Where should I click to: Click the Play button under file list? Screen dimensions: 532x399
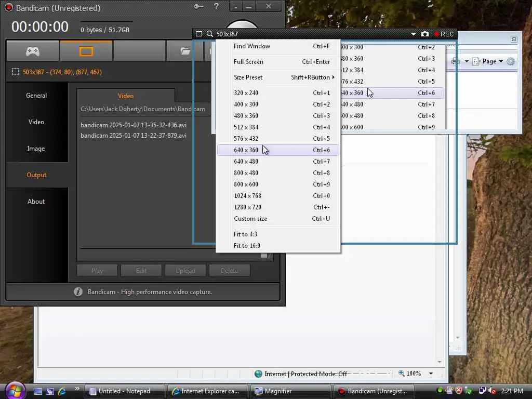97,271
